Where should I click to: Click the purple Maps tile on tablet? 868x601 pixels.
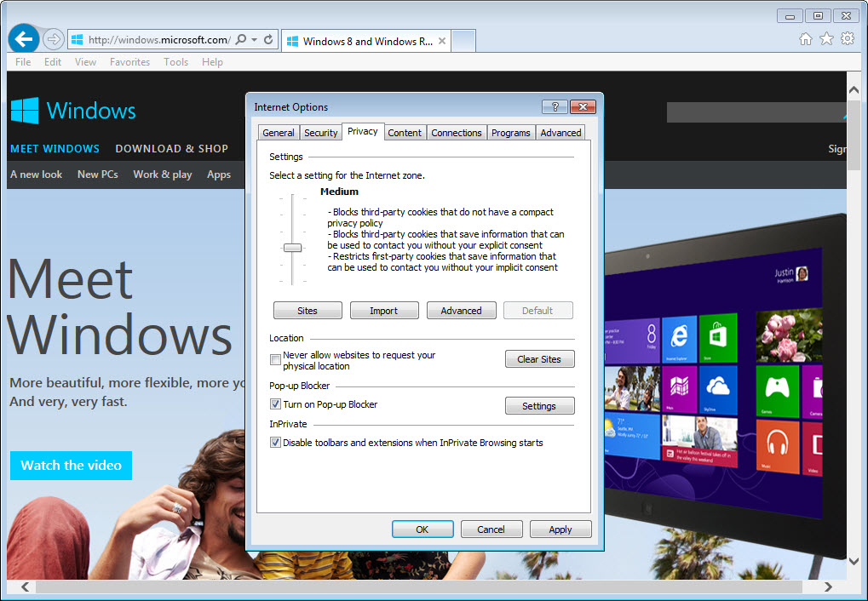tap(679, 388)
